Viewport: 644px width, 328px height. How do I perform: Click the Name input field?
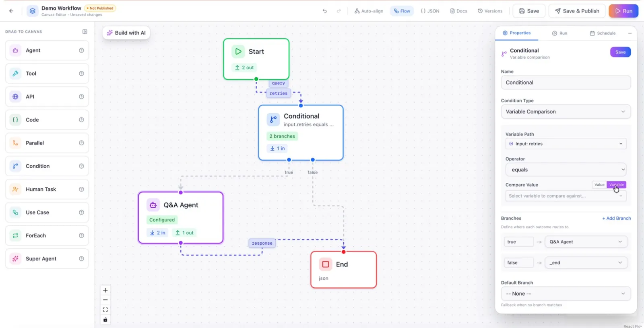click(566, 83)
